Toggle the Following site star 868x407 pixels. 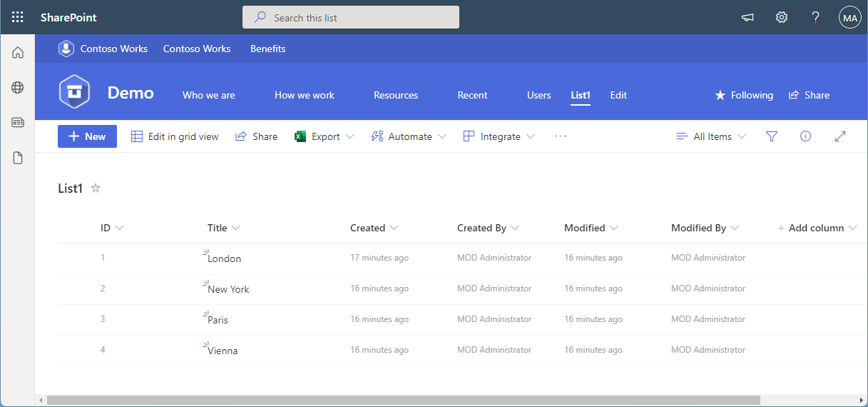coord(744,95)
